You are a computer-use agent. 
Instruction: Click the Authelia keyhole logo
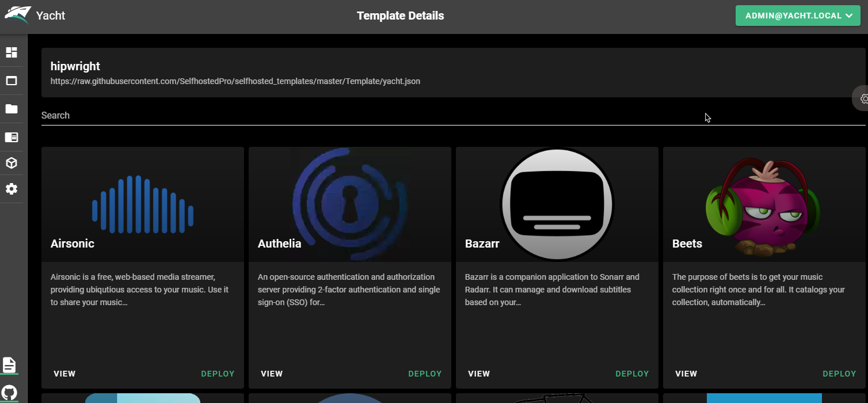coord(350,204)
